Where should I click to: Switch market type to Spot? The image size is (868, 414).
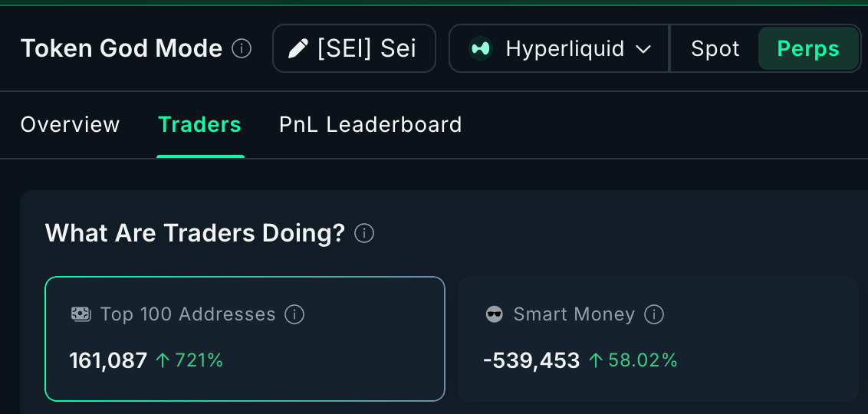pos(715,49)
